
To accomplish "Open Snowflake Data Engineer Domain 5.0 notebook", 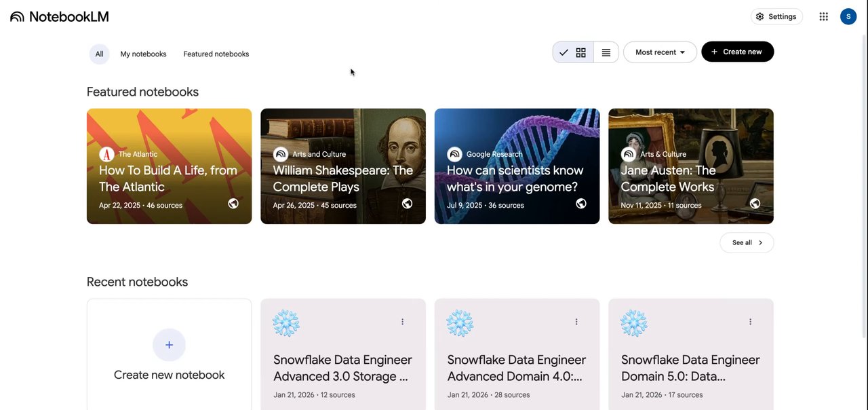I will tap(690, 368).
